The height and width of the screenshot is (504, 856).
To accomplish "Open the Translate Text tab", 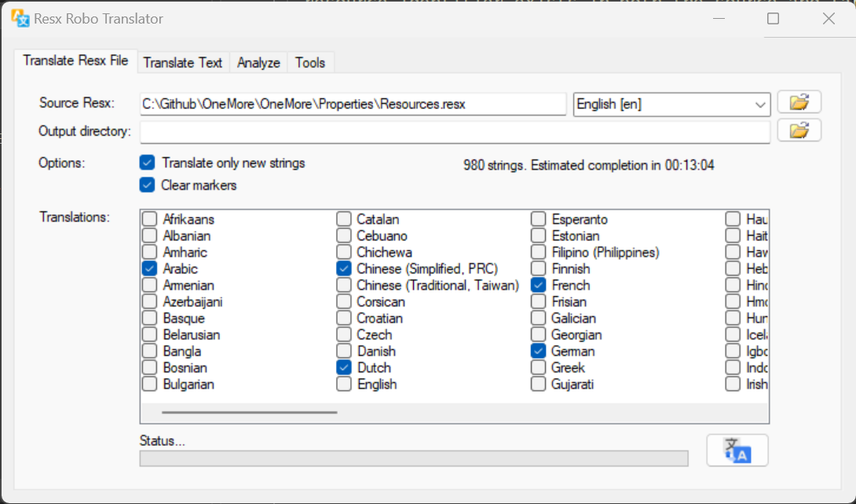I will 183,63.
